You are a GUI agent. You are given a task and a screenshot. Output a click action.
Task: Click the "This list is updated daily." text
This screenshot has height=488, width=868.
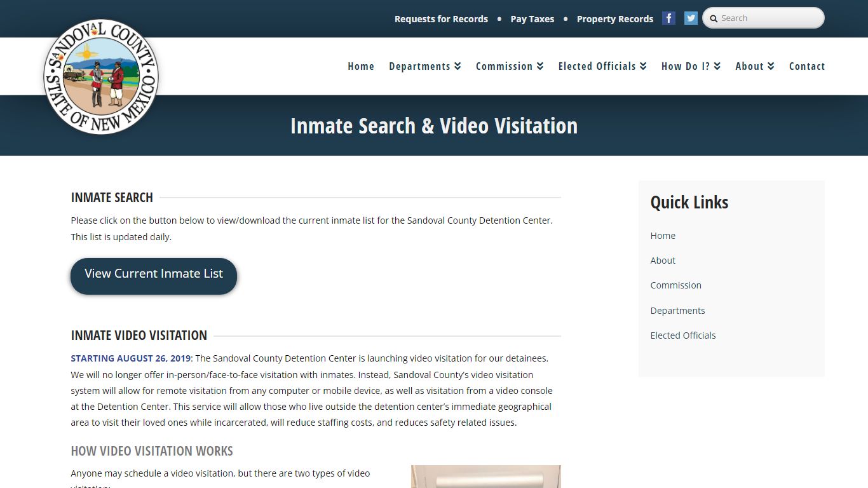121,237
